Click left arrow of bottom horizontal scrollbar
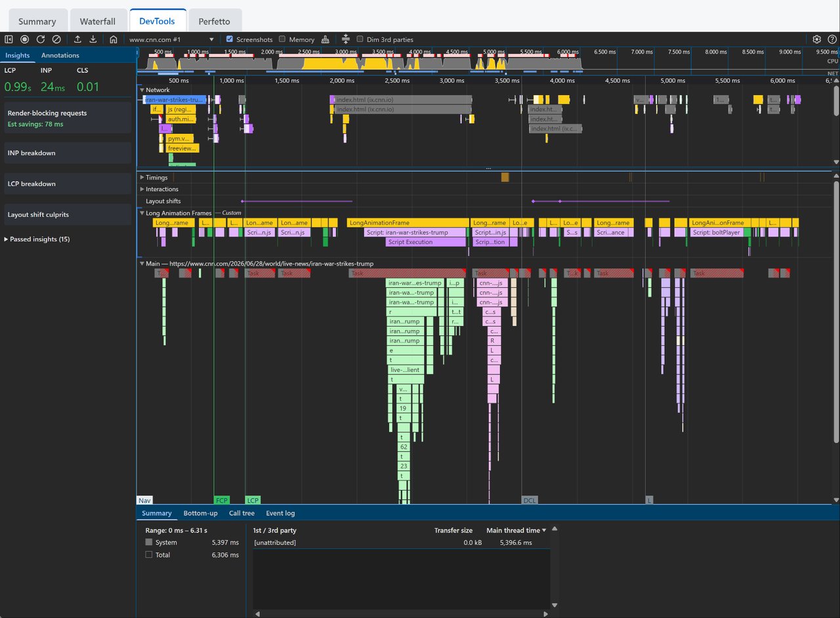840x618 pixels. pyautogui.click(x=258, y=614)
